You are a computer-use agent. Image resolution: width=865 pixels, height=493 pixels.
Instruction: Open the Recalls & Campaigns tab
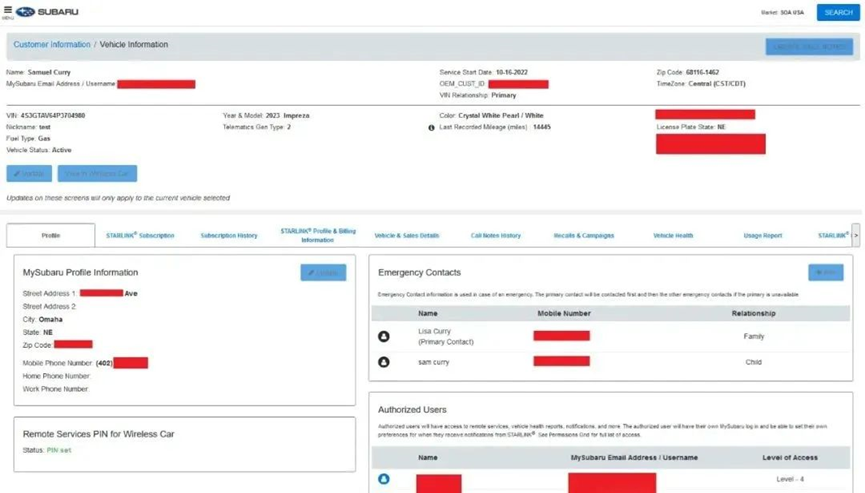[584, 235]
